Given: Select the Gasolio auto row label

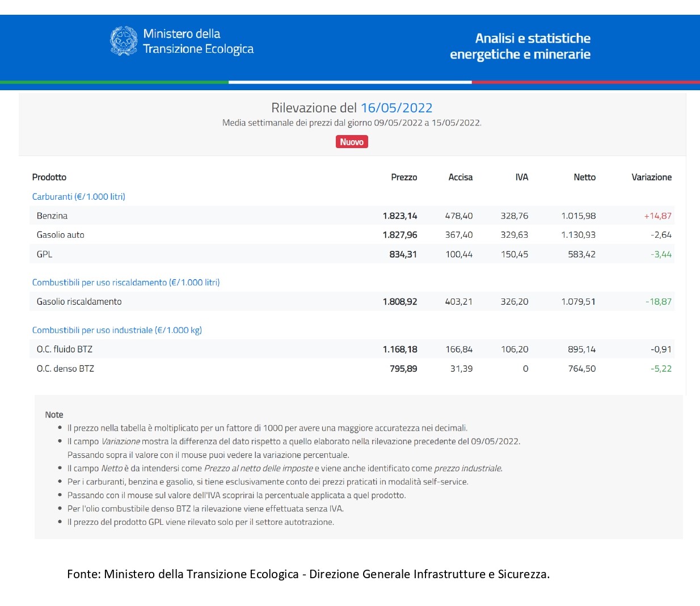Looking at the screenshot, I should [61, 234].
